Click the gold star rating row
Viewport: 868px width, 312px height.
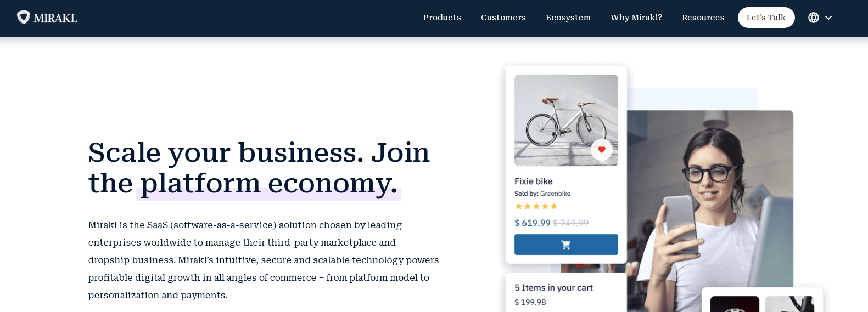tap(536, 207)
